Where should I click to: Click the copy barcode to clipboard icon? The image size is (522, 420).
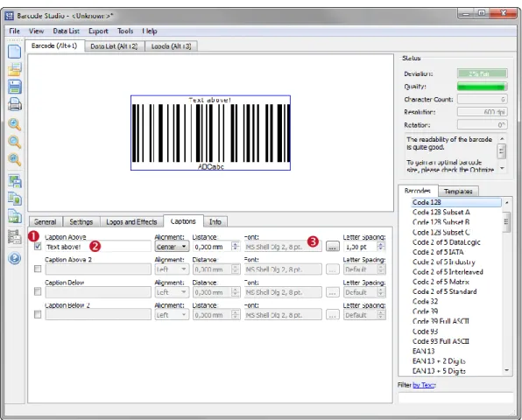click(x=14, y=199)
